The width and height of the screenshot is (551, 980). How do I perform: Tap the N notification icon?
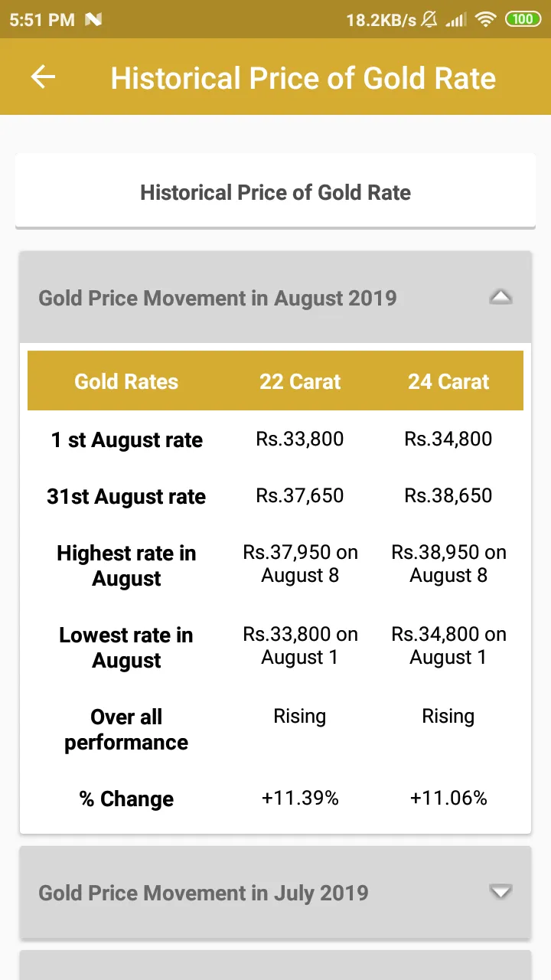point(93,20)
